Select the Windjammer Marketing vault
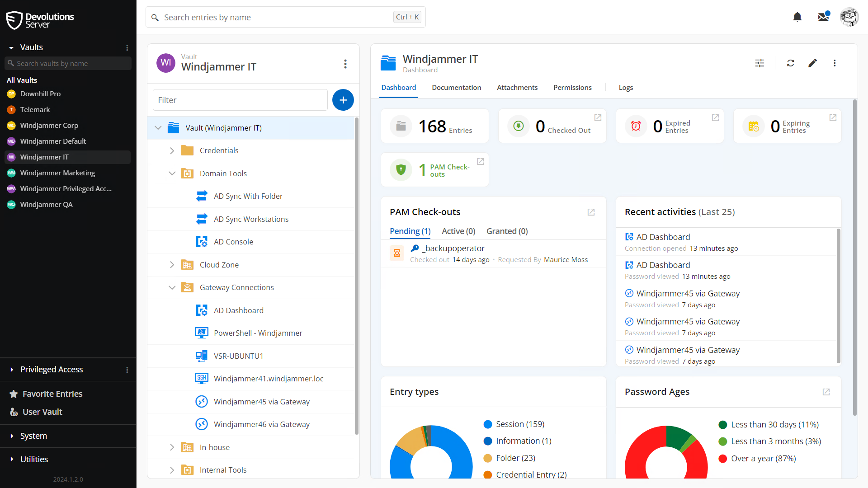The height and width of the screenshot is (488, 868). tap(68, 173)
